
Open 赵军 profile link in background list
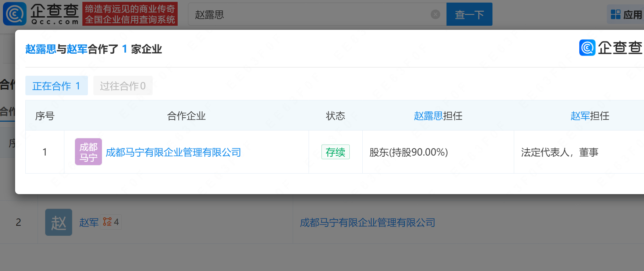pos(89,222)
